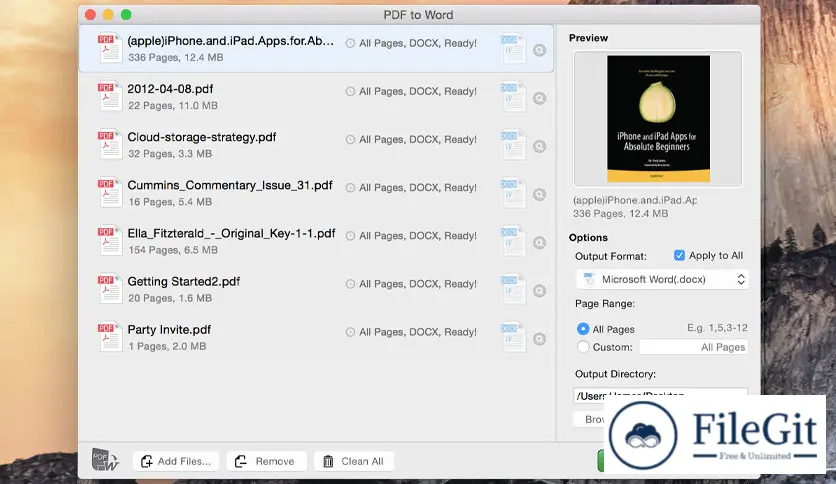Click DOCX output icon for Party Invite.pdf
Screen dimensions: 836x484
pyautogui.click(x=513, y=337)
